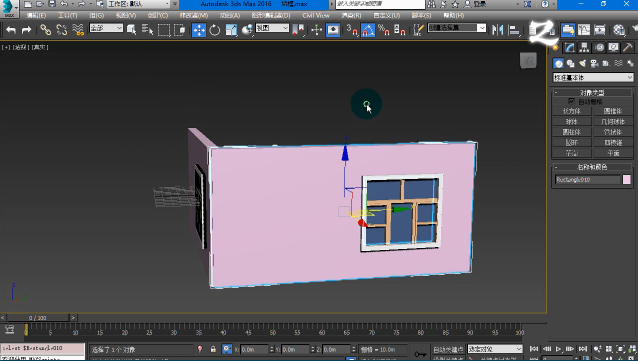The height and width of the screenshot is (361, 638).
Task: Open the Civil View menu
Action: point(316,15)
